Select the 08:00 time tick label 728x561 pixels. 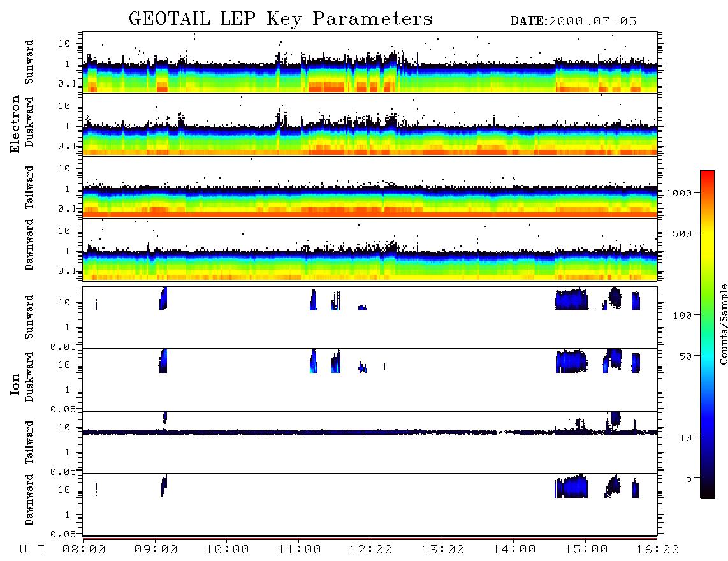(84, 550)
